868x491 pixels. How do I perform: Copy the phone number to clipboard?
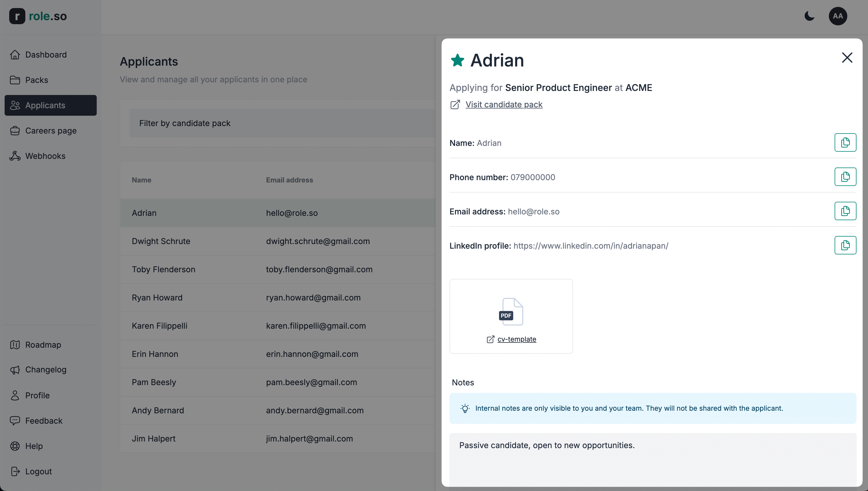(x=845, y=177)
